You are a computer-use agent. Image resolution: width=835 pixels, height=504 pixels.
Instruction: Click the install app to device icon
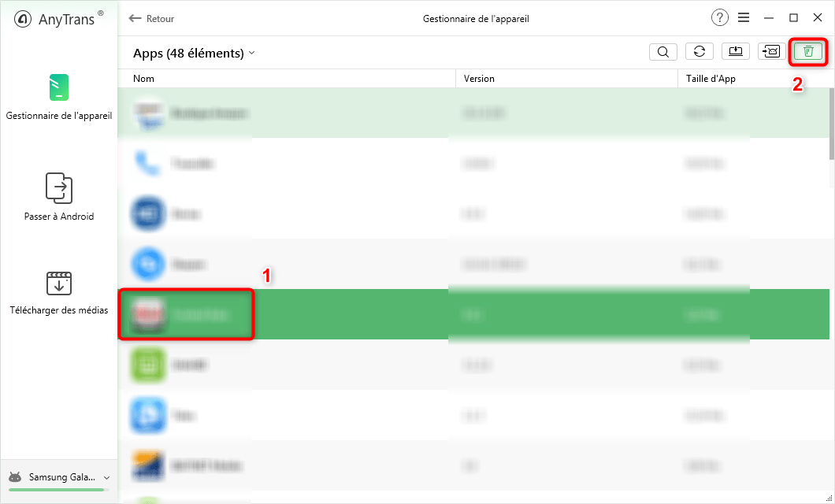point(772,52)
